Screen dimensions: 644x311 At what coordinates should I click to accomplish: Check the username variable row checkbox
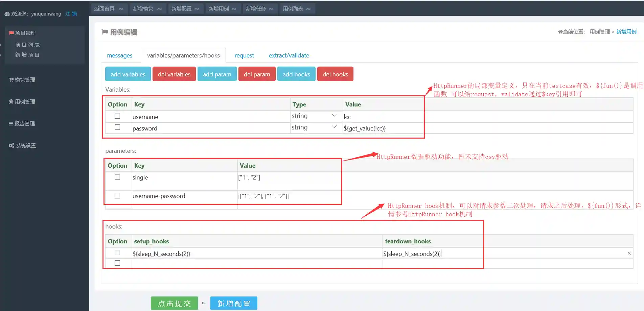point(117,116)
